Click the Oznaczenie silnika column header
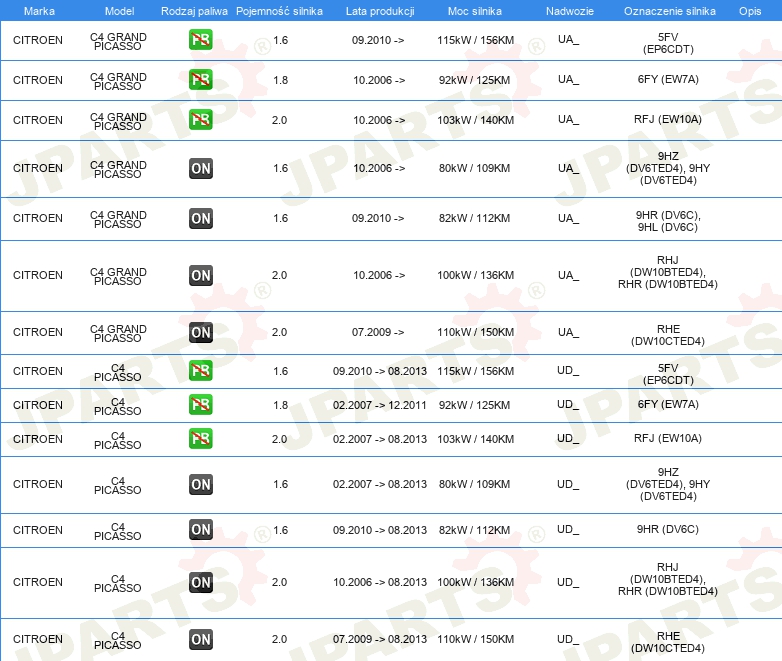 point(669,11)
